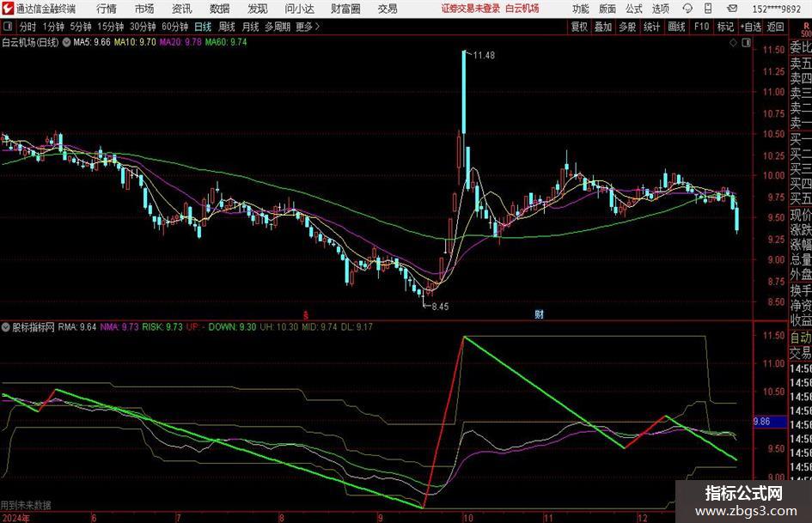Click the RISK: 9.73 indicator value

pos(162,326)
